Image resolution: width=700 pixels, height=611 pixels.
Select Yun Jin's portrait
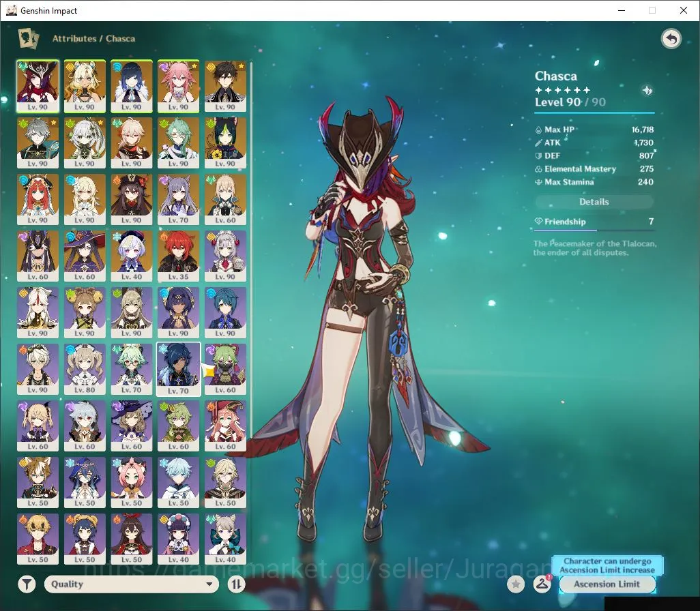[x=179, y=539]
